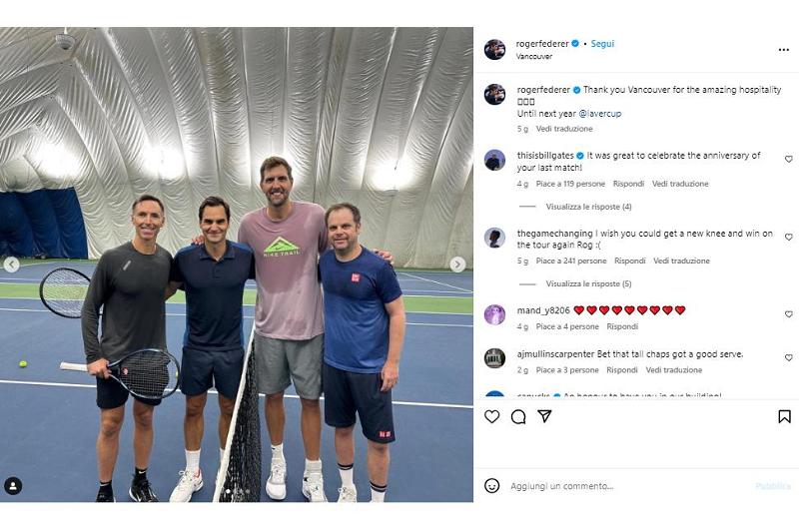Viewport: 799px width, 532px height.
Task: Click Vedi traduzione under the caption
Action: click(564, 129)
